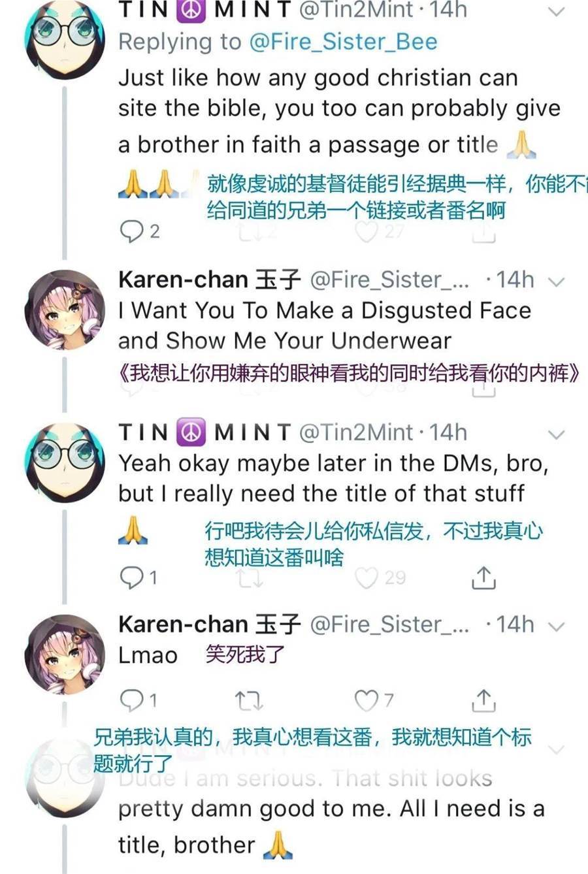Retweet the Lmao tweet

click(x=249, y=701)
